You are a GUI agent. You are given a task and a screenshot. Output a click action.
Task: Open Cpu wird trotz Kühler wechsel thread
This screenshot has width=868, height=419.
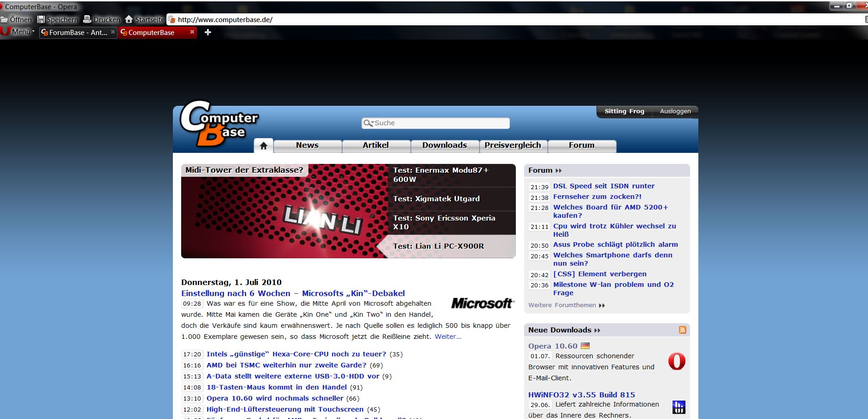point(614,230)
